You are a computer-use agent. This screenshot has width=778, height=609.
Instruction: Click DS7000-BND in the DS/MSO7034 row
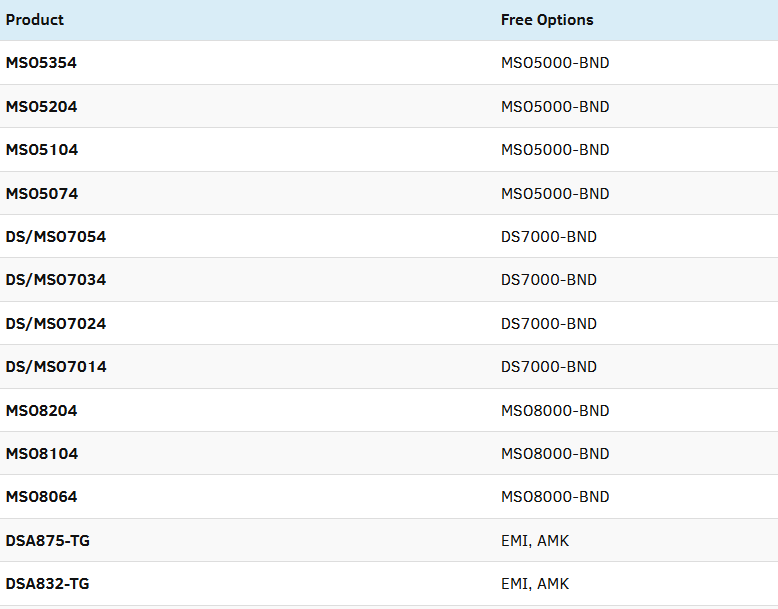point(549,279)
